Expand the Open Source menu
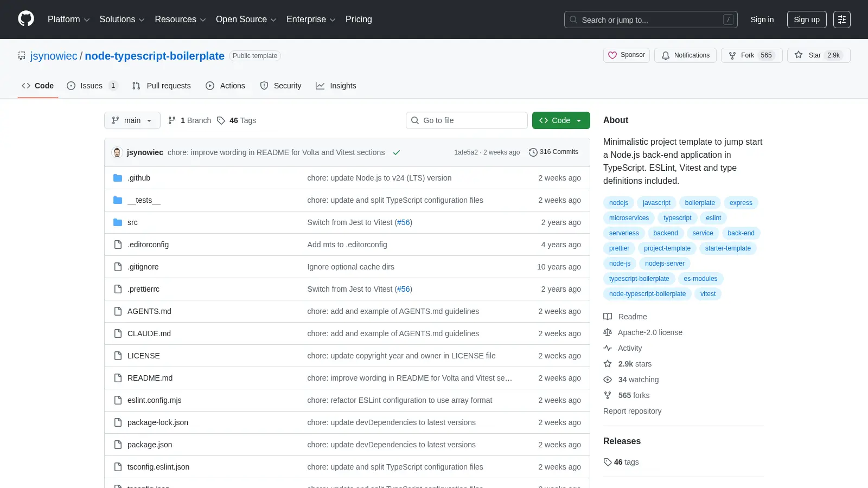Viewport: 868px width, 488px height. pos(246,20)
